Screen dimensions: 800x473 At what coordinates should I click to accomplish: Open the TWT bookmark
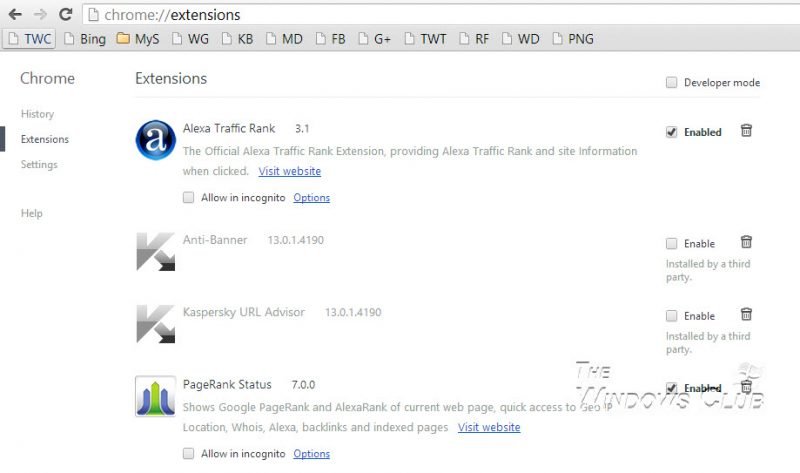tap(425, 39)
